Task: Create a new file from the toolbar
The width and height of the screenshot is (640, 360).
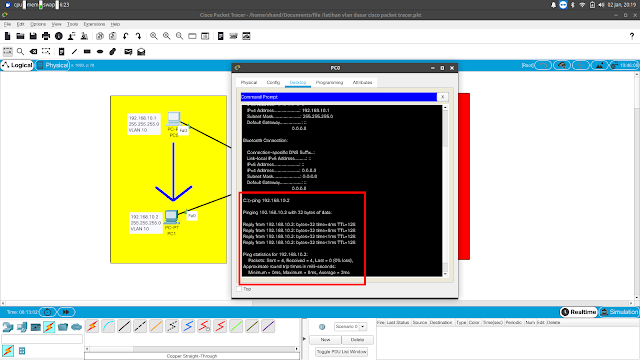Action: click(7, 36)
